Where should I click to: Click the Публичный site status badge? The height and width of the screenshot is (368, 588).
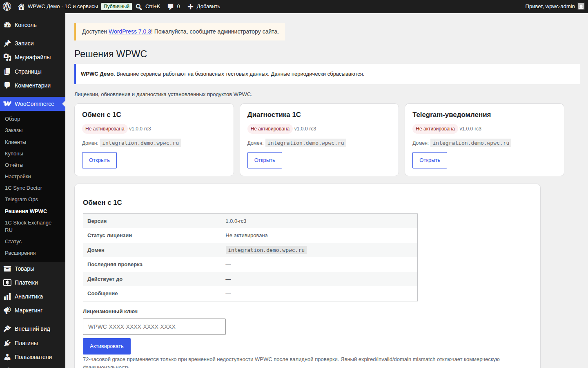click(116, 7)
